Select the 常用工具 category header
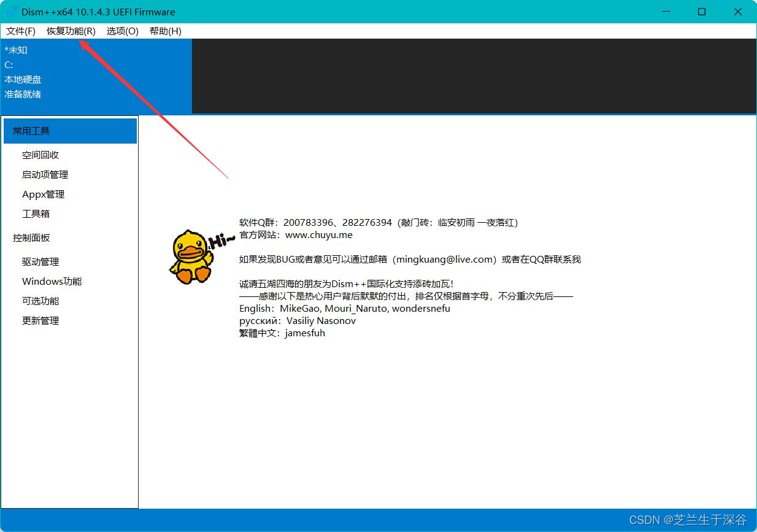757x532 pixels. pyautogui.click(x=70, y=131)
